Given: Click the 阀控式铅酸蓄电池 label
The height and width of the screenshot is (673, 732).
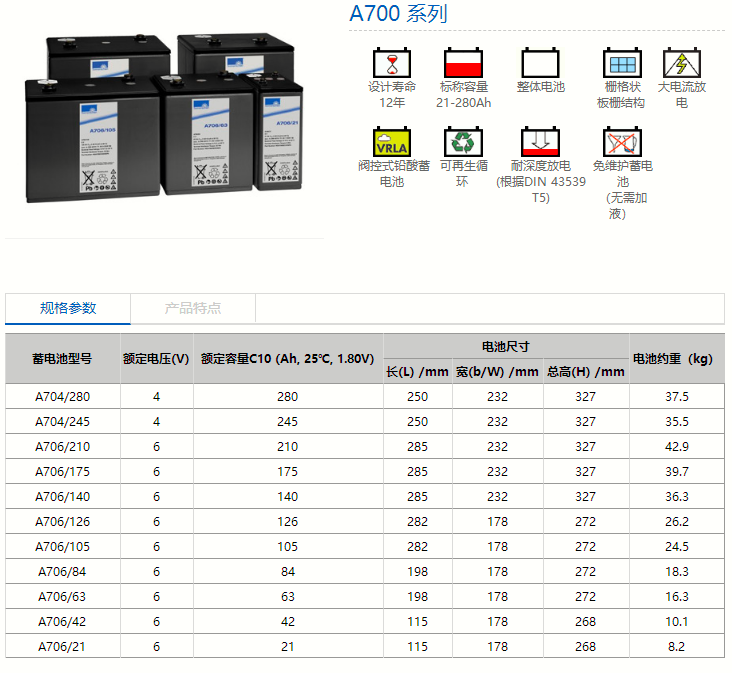Looking at the screenshot, I should point(394,174).
